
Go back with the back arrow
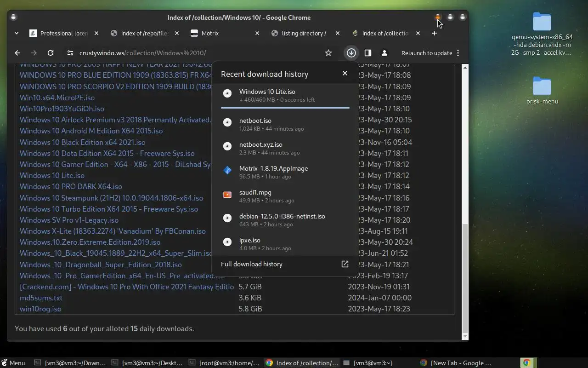click(17, 53)
